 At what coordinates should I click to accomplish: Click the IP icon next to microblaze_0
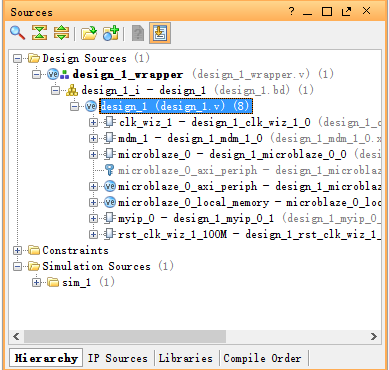click(109, 154)
